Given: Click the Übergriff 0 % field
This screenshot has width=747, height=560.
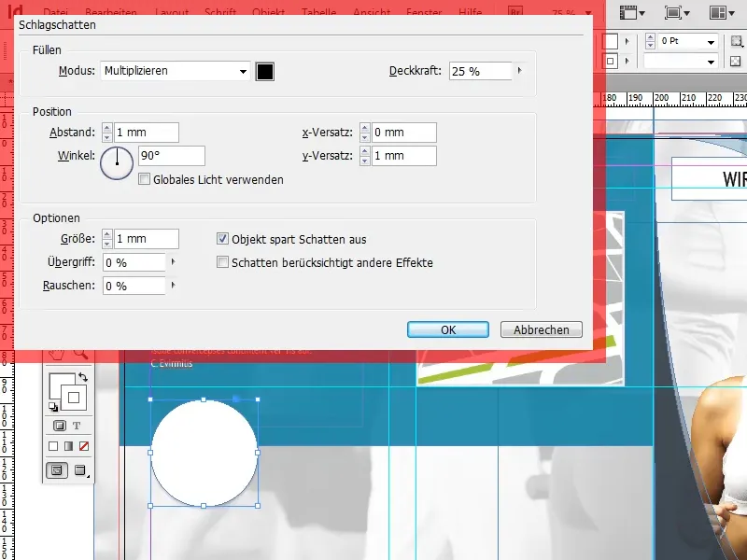Looking at the screenshot, I should (x=134, y=262).
